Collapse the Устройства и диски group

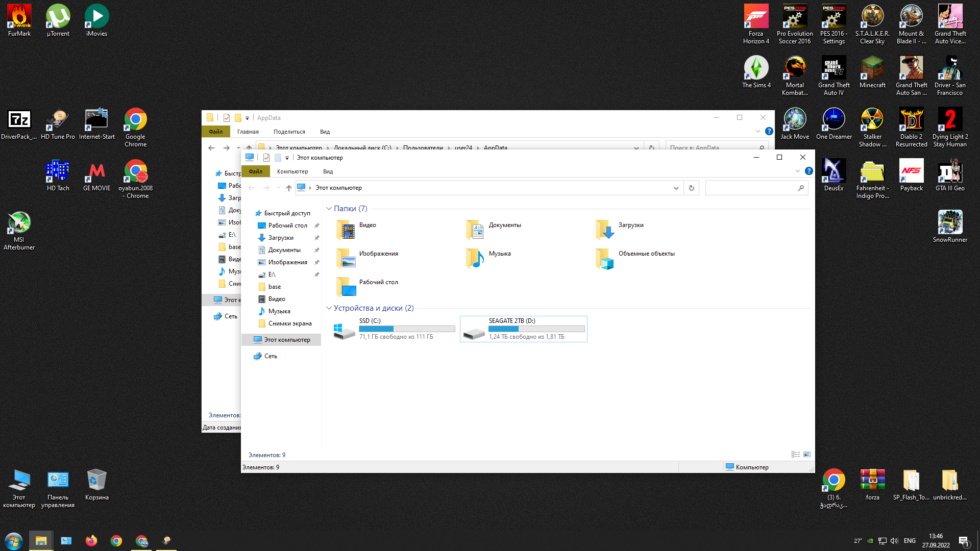point(329,308)
